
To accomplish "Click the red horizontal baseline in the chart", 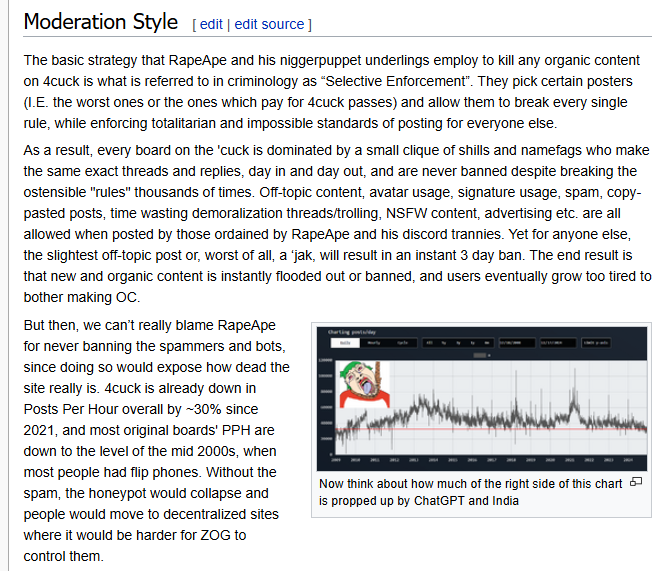I will click(x=491, y=429).
